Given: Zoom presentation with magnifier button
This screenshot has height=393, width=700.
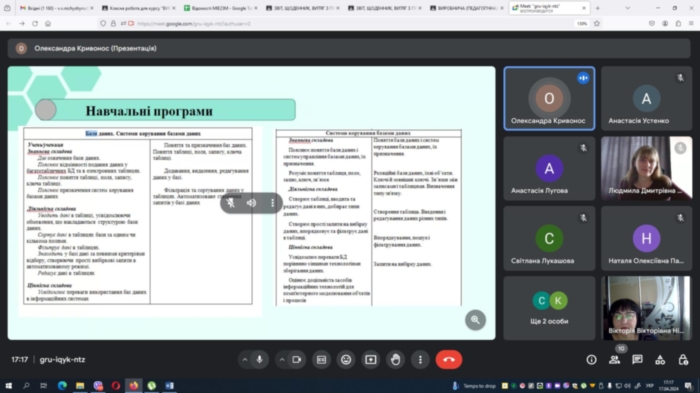Looking at the screenshot, I should click(x=475, y=320).
